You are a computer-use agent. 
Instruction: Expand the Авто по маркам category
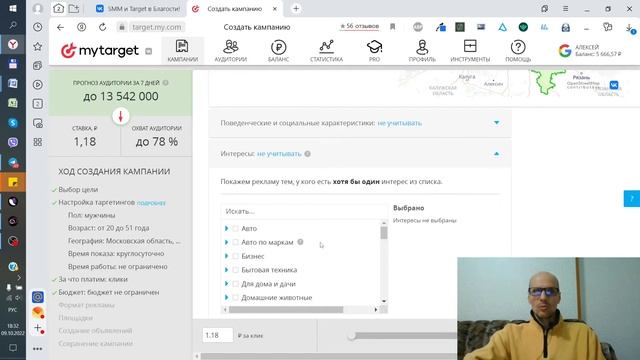pos(227,242)
